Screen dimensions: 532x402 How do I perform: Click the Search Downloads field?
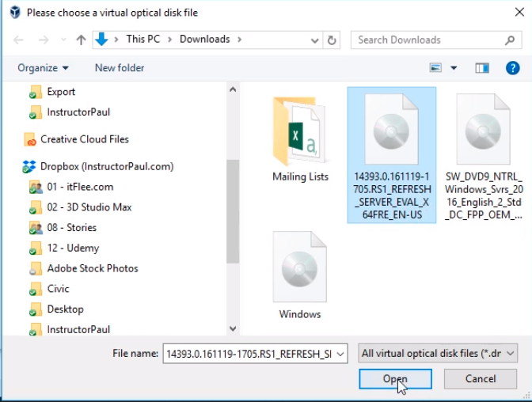pyautogui.click(x=427, y=40)
